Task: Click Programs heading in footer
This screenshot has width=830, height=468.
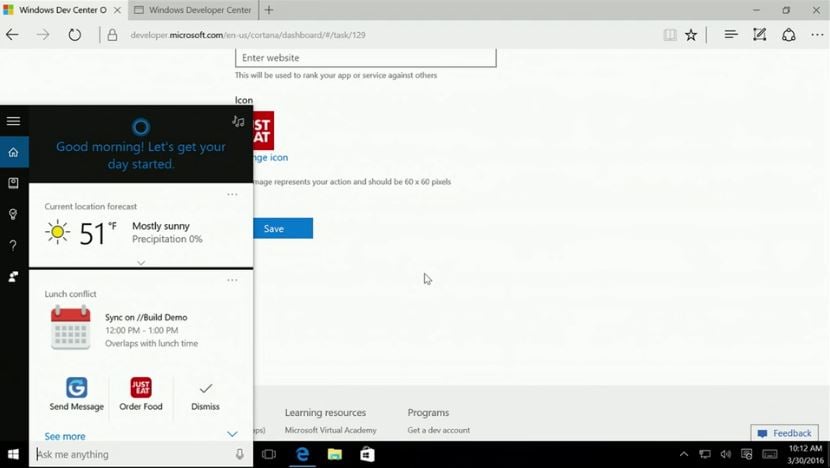Action: point(428,412)
